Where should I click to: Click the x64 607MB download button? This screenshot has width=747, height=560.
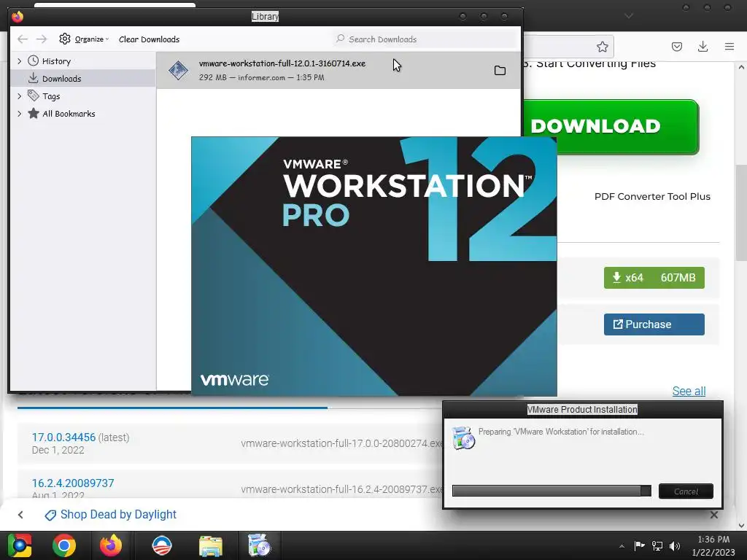pos(654,278)
